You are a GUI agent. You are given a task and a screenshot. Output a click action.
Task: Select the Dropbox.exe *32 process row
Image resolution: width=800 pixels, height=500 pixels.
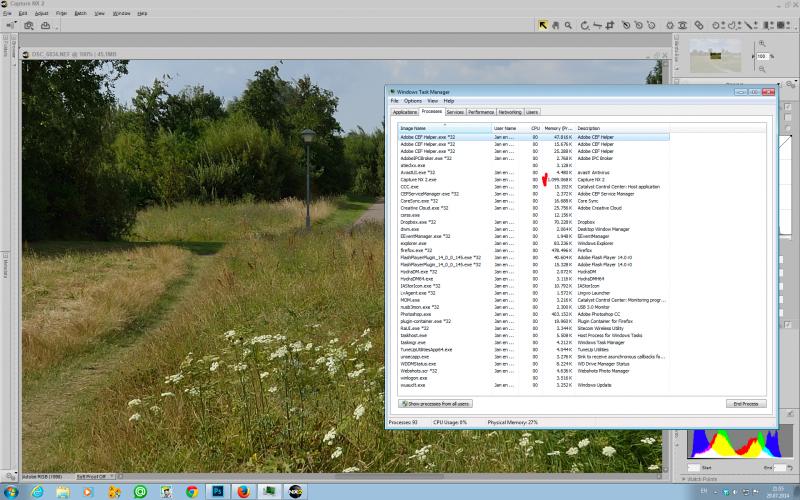pyautogui.click(x=534, y=222)
